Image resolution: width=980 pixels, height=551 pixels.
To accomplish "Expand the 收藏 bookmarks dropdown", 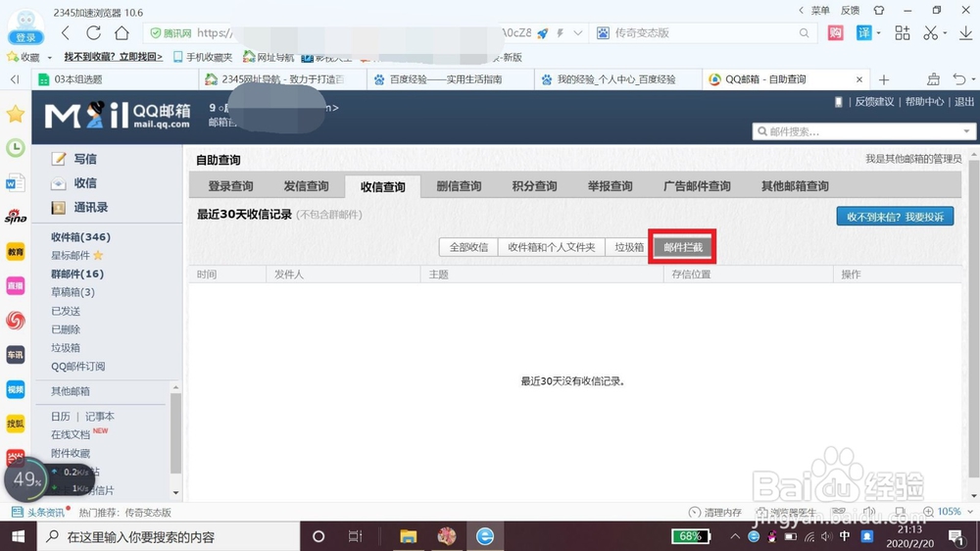I will click(x=49, y=58).
